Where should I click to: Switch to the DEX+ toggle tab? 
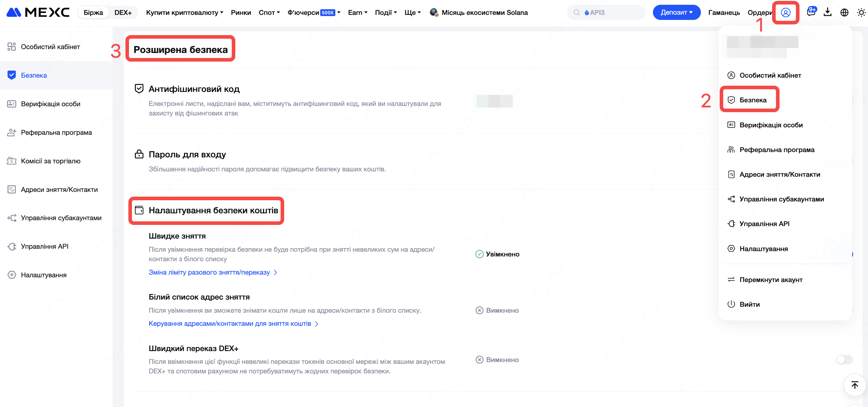[123, 12]
